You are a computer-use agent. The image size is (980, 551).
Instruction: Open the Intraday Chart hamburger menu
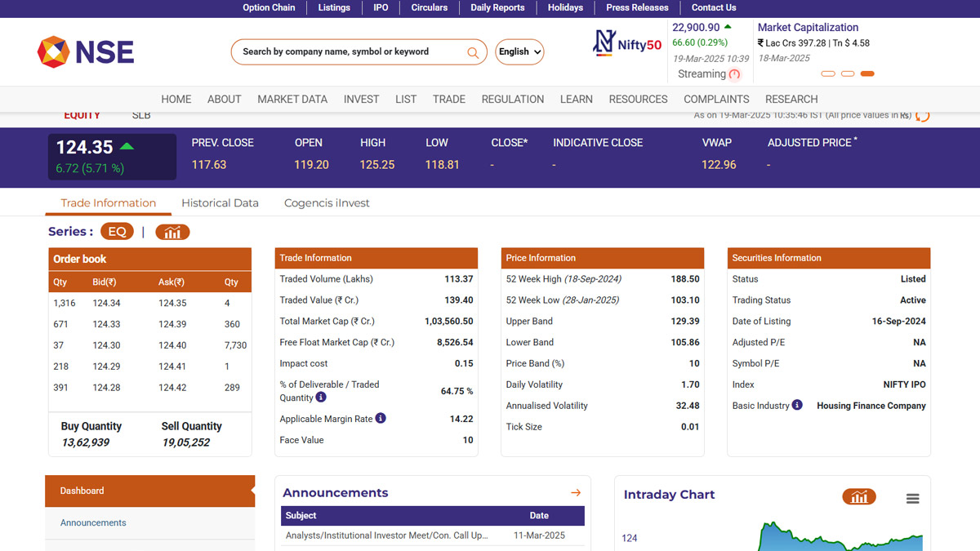click(x=913, y=499)
